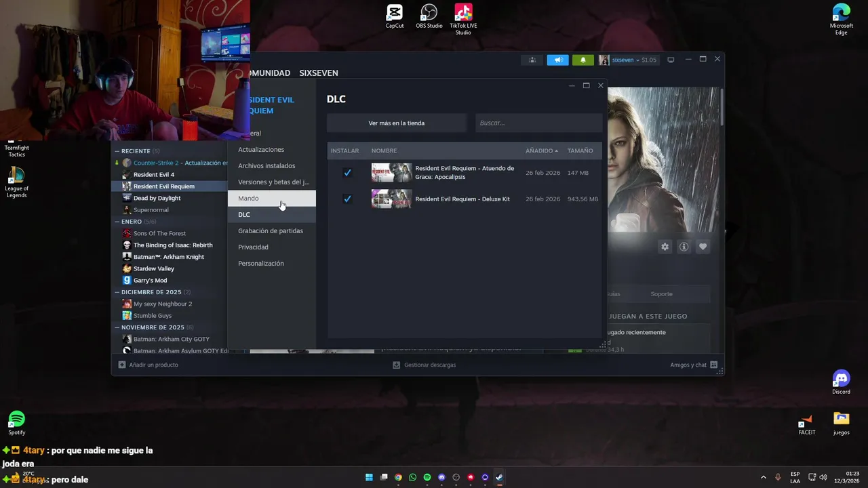Click the blue megaphone announcements button

click(557, 60)
